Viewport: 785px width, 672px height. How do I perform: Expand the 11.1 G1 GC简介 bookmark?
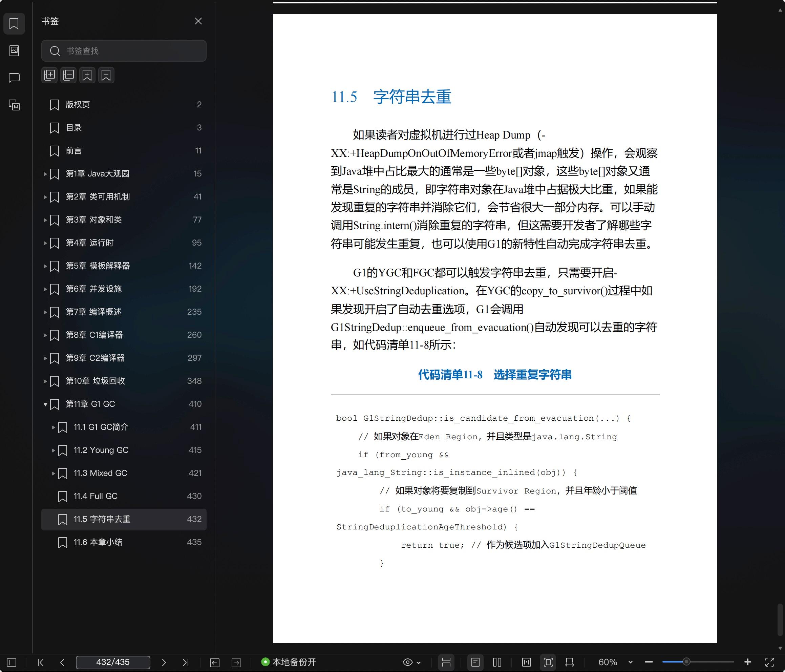click(x=54, y=427)
